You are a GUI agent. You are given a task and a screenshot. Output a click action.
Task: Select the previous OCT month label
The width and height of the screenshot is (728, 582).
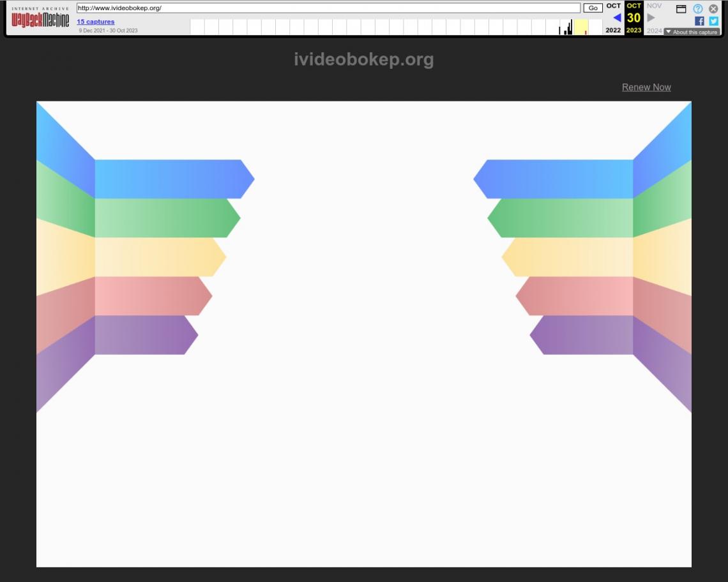point(613,6)
